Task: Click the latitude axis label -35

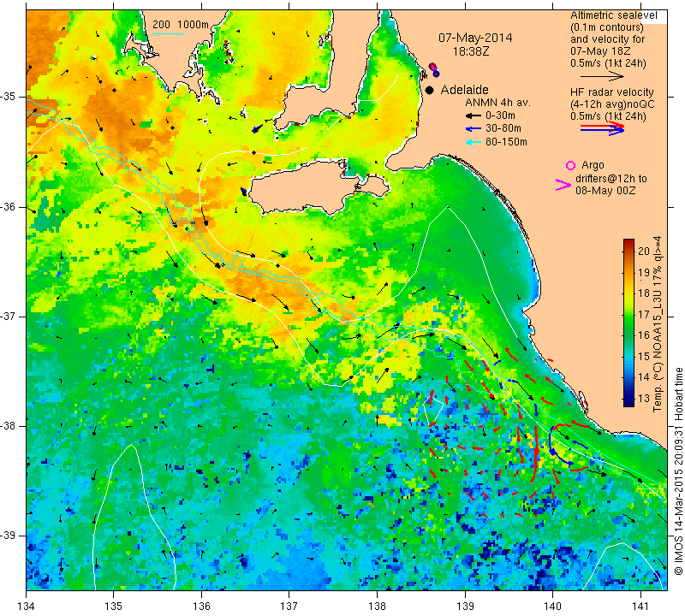Action: coord(9,97)
